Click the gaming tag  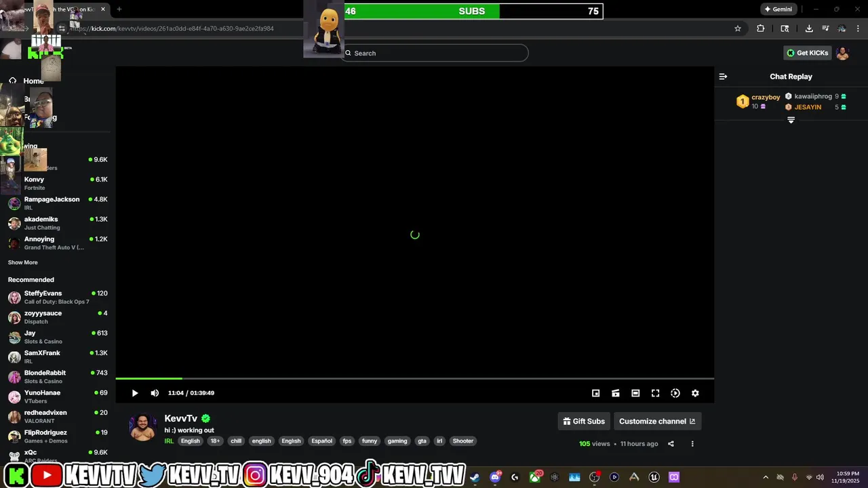click(397, 441)
